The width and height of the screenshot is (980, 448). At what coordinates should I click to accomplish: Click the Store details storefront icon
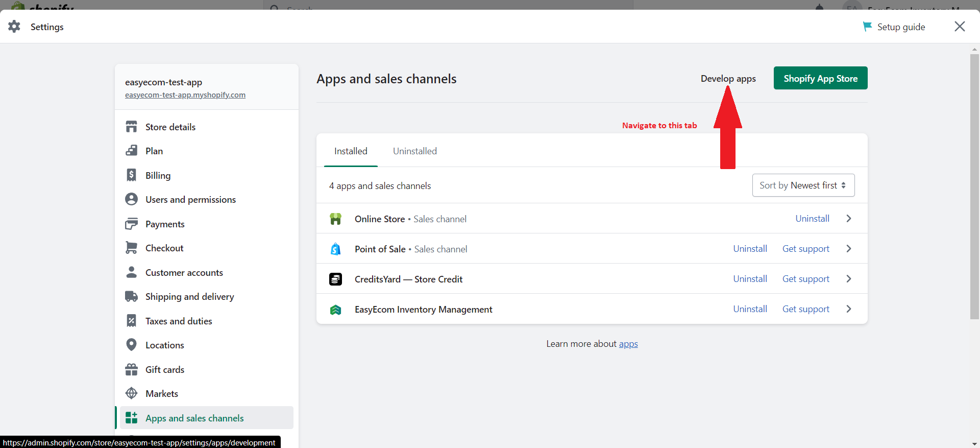click(132, 127)
